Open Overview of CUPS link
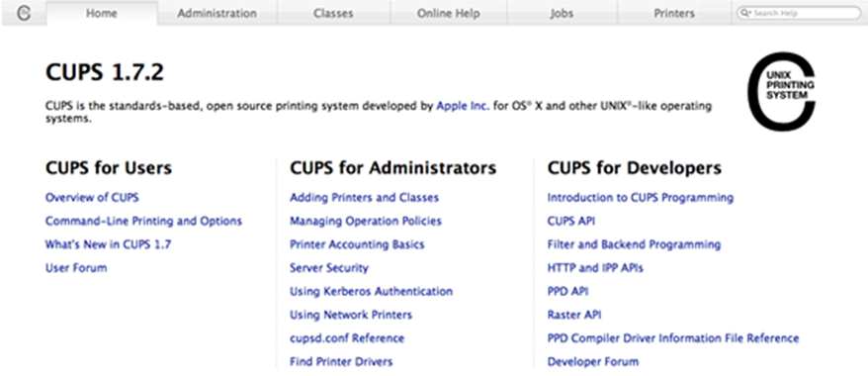Image resolution: width=868 pixels, height=376 pixels. [x=92, y=197]
